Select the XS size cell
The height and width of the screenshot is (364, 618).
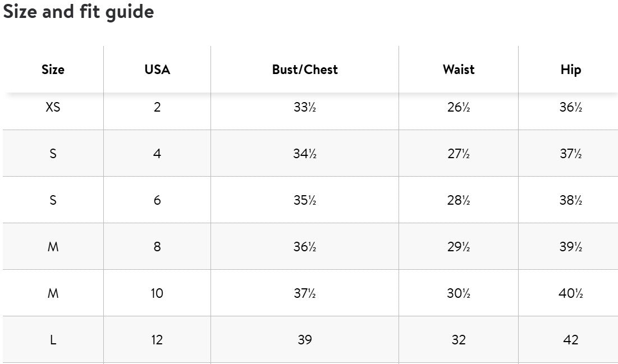tap(53, 107)
